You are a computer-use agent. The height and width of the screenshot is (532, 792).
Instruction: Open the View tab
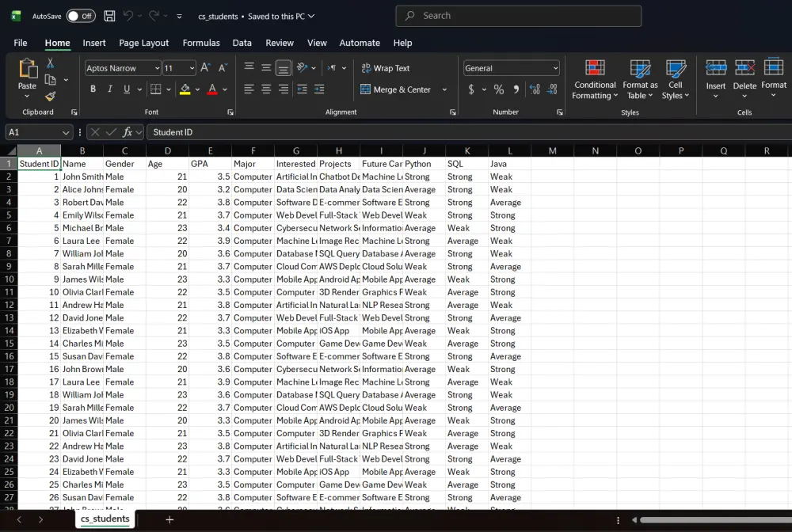coord(317,43)
